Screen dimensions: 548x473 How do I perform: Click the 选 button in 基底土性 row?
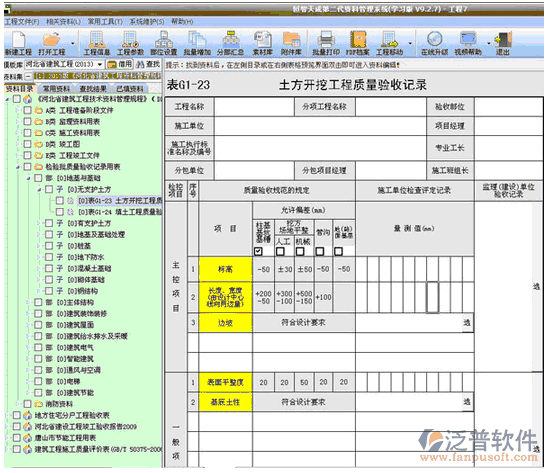tap(467, 402)
